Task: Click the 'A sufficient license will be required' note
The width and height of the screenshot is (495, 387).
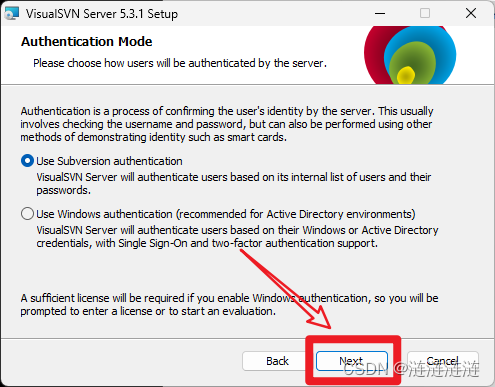Action: (229, 305)
